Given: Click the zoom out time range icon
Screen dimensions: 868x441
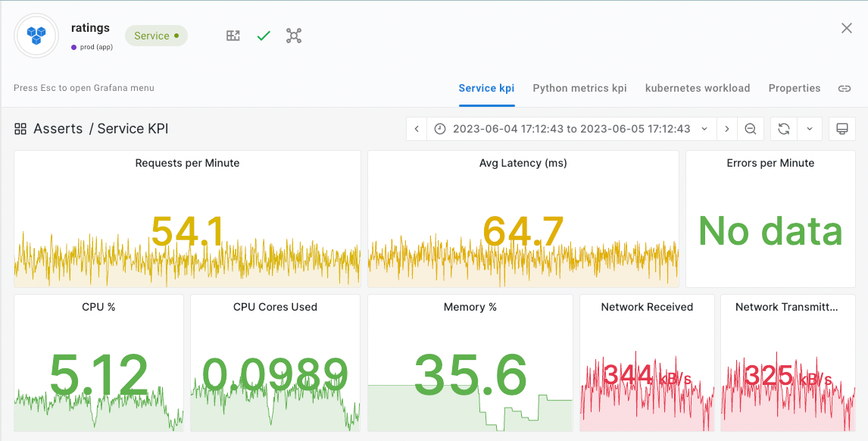Looking at the screenshot, I should click(751, 129).
